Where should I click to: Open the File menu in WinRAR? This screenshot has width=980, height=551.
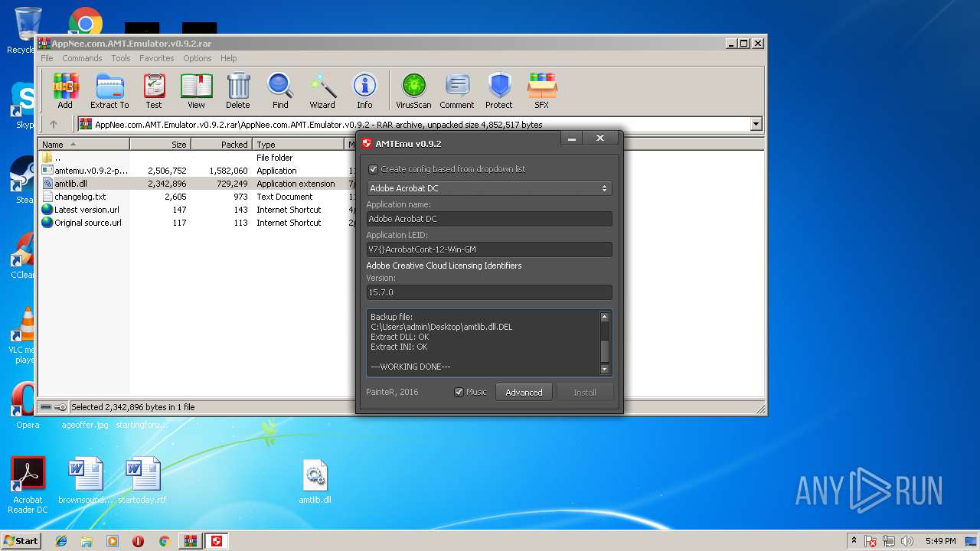pos(47,58)
